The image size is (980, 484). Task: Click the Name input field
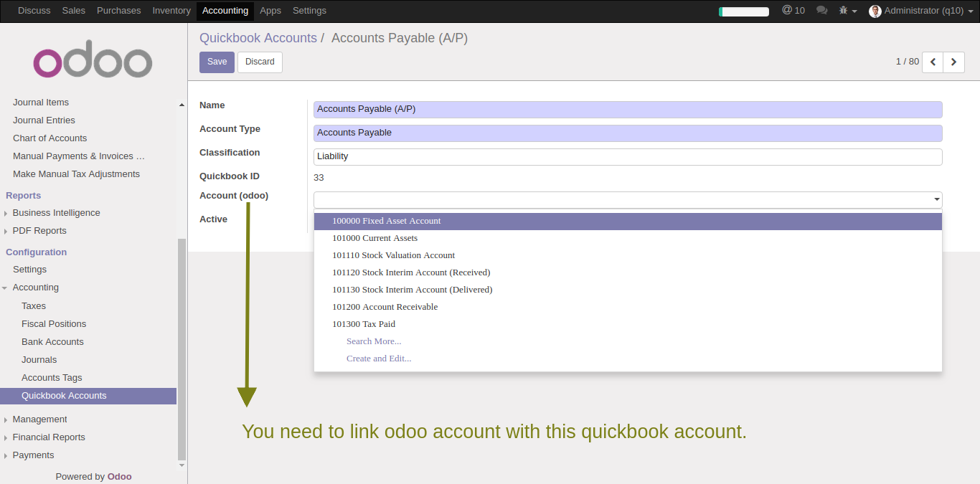[628, 110]
